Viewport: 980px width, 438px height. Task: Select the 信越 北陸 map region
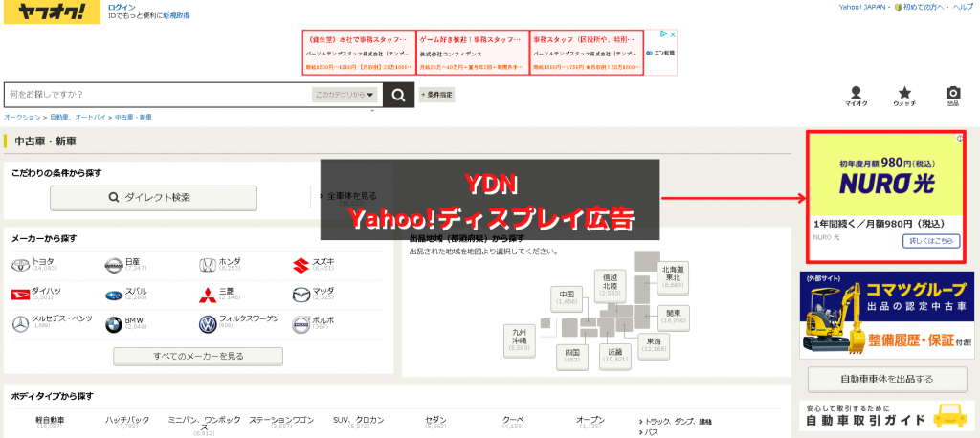click(x=610, y=284)
